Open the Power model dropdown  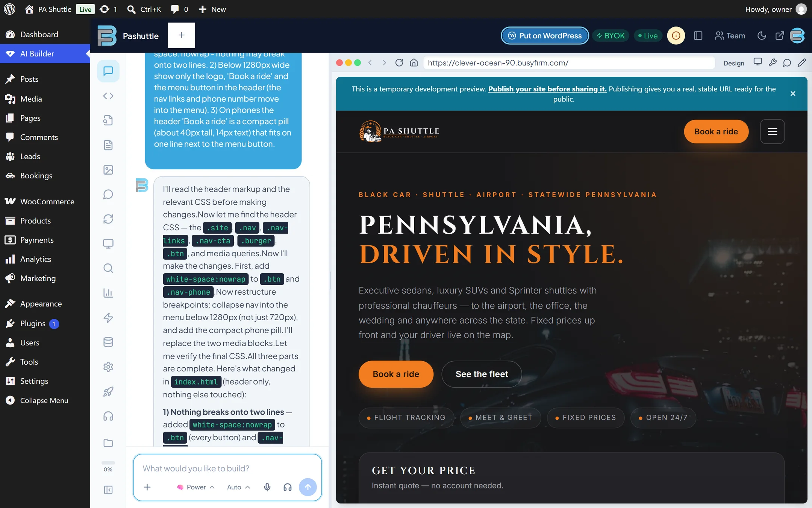[196, 487]
